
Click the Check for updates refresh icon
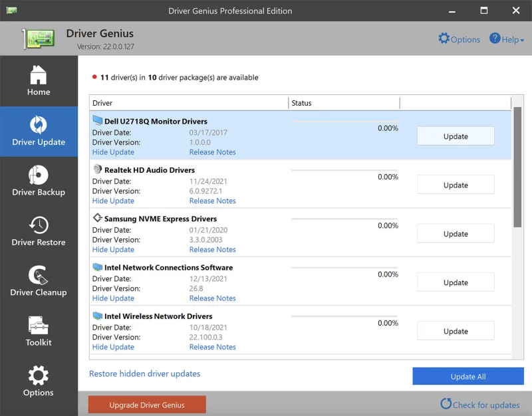446,403
